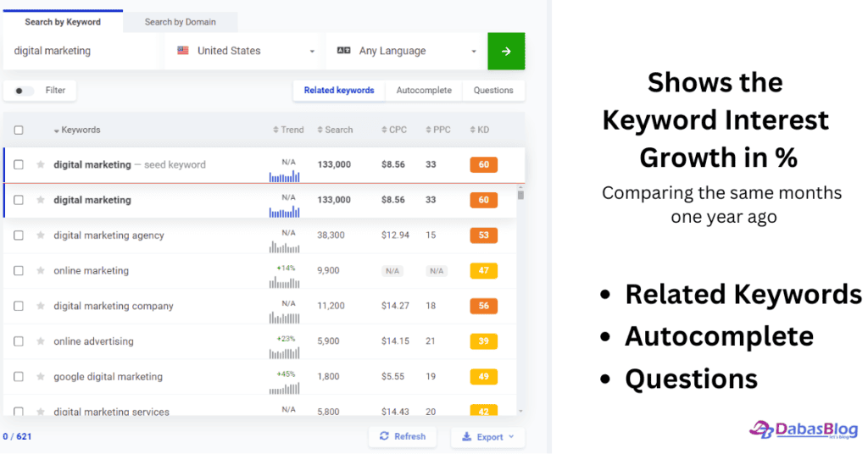Viewport: 868px width, 454px height.
Task: Check the online marketing checkbox
Action: click(19, 270)
